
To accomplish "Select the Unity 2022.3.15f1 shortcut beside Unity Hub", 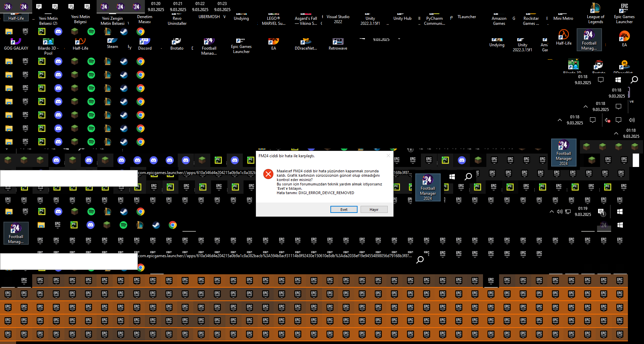I will pos(370,20).
